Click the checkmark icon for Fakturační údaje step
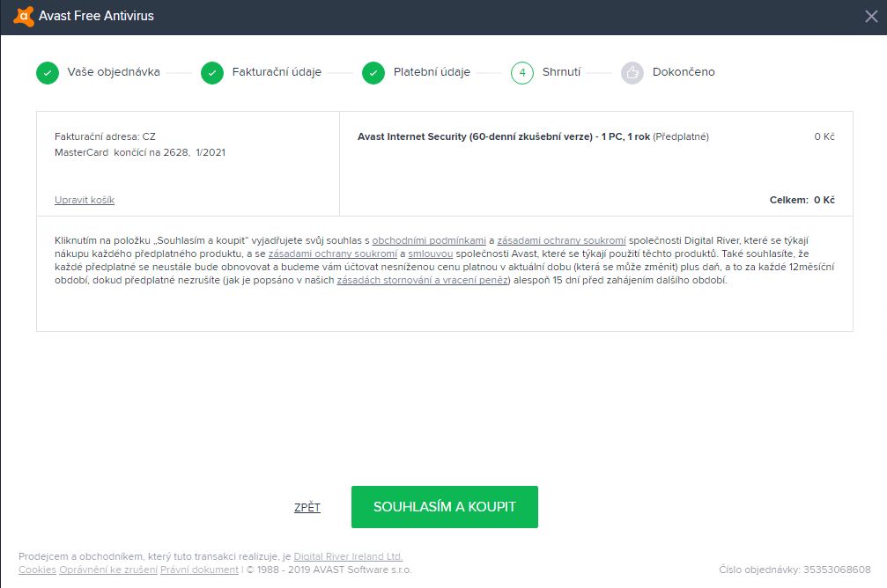The image size is (887, 588). tap(212, 73)
